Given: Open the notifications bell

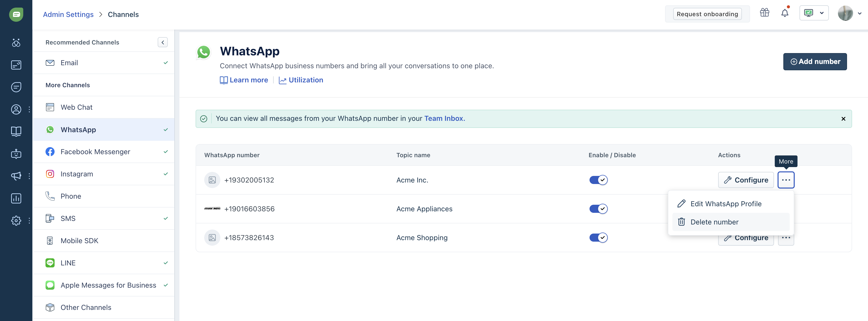Looking at the screenshot, I should click(784, 13).
